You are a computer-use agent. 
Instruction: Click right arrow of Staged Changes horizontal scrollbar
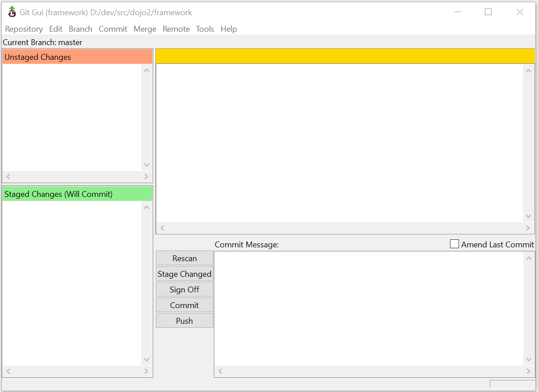146,371
